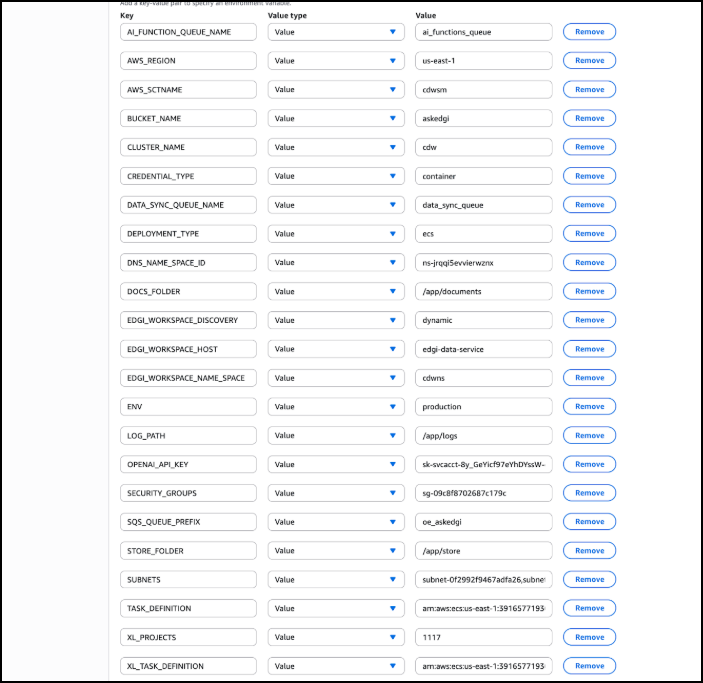Screen dimensions: 703x683
Task: Open value type dropdown for AWS_REGION
Action: coord(335,60)
